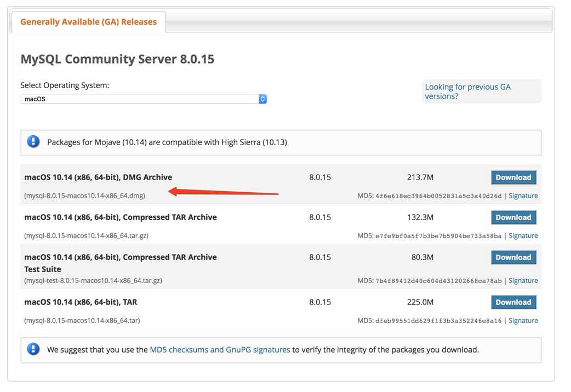
Task: Open the Generally Available (GA) Releases tab
Action: coord(88,22)
